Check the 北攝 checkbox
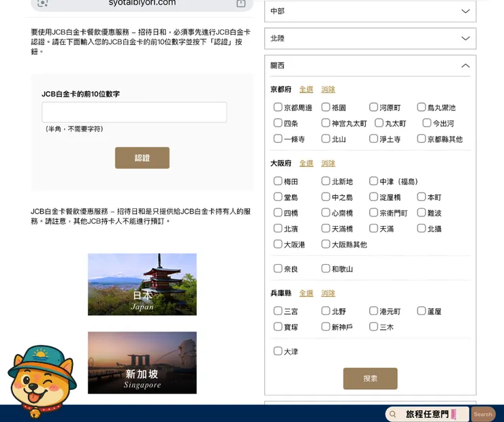504x422 pixels. (x=421, y=228)
